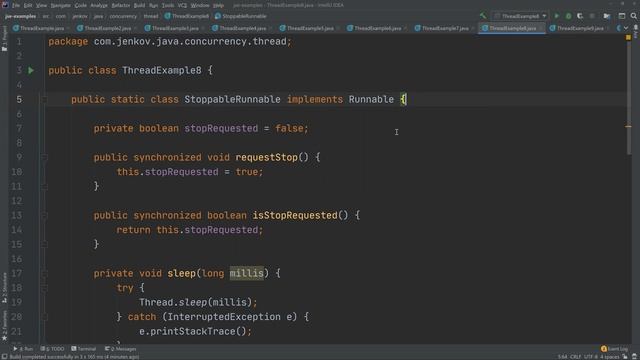Open the Structure tool window stripe
The height and width of the screenshot is (360, 640).
[x=4, y=288]
